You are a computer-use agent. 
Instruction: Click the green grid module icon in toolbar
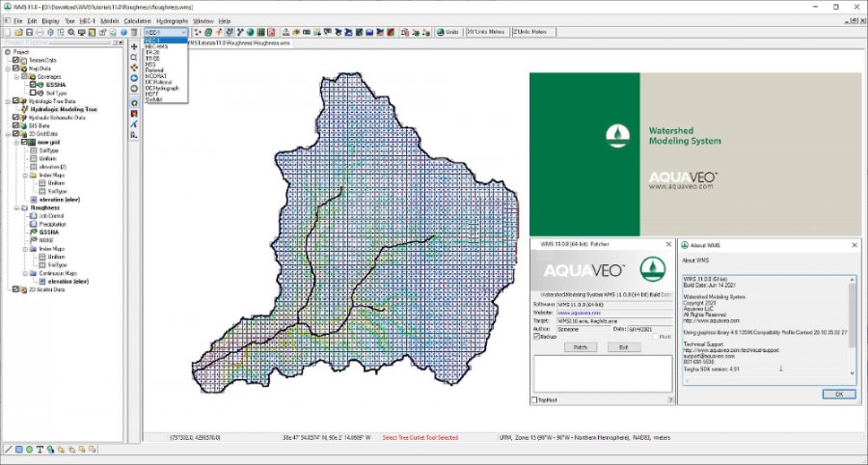pyautogui.click(x=260, y=32)
